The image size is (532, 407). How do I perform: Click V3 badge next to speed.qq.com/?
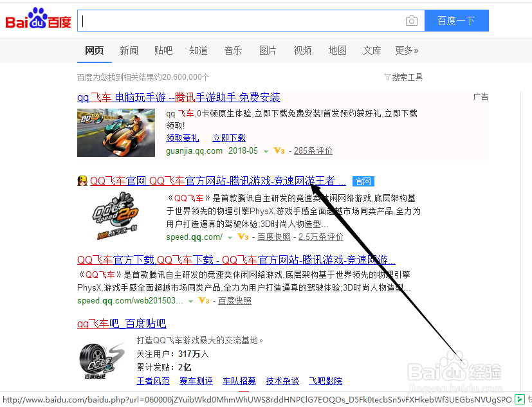(243, 237)
